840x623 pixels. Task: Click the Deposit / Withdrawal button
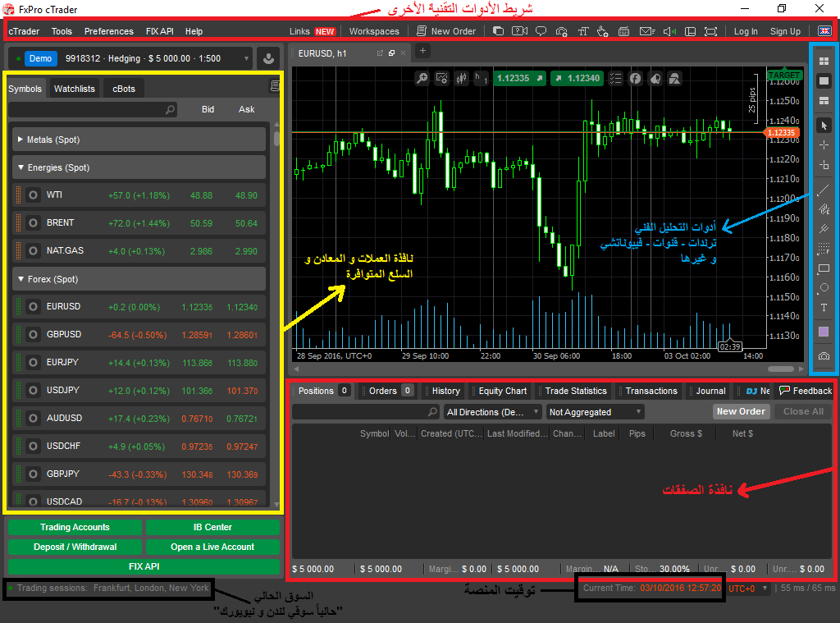point(75,547)
